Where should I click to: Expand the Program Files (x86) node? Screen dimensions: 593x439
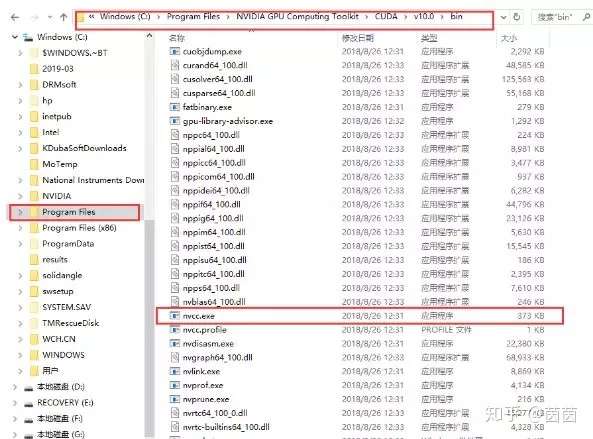click(20, 228)
